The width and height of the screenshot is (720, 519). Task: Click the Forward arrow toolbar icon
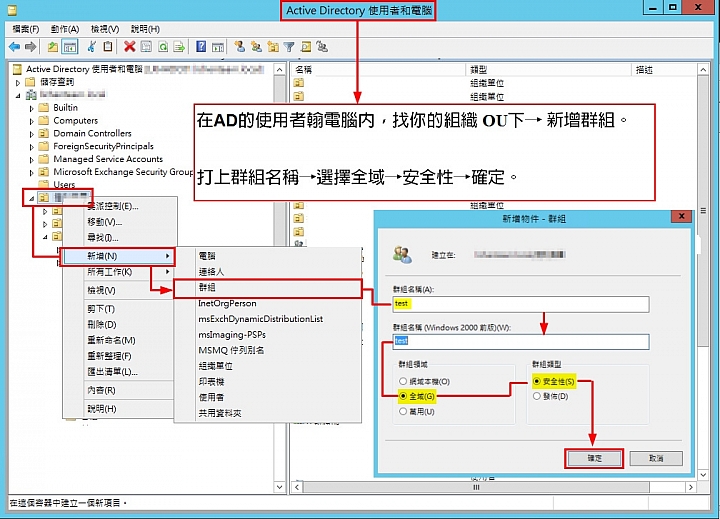30,46
